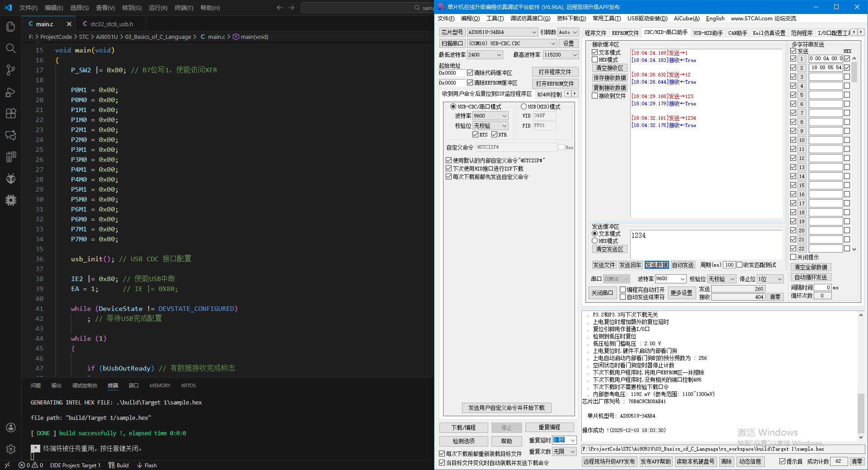
Task: Open the Search view icon
Action: coord(11,48)
